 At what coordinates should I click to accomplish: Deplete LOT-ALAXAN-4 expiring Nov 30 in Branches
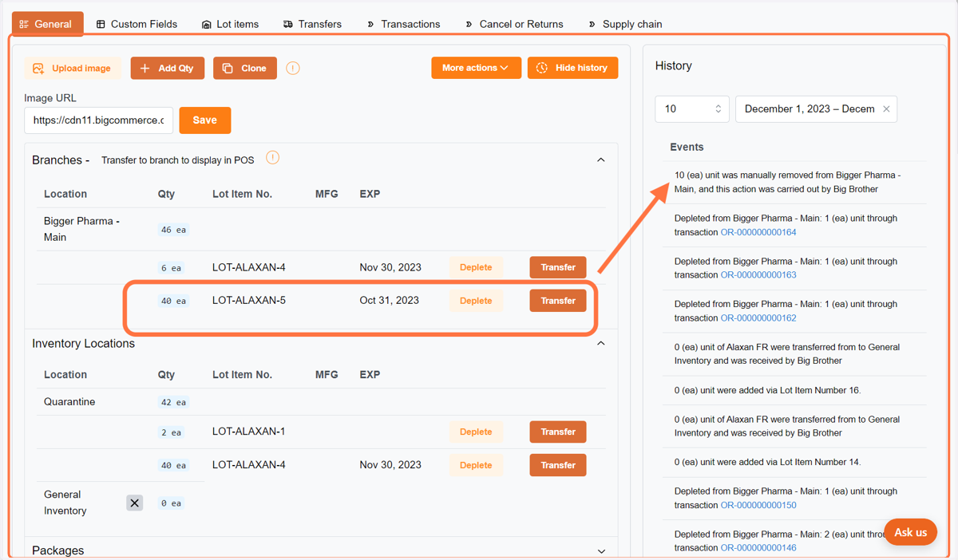[x=476, y=267]
